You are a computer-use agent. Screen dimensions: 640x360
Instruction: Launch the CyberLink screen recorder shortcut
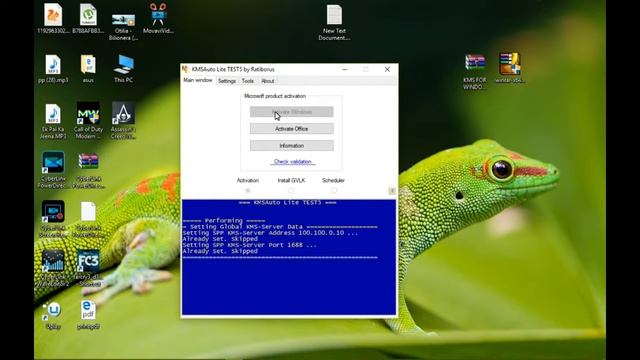53,212
